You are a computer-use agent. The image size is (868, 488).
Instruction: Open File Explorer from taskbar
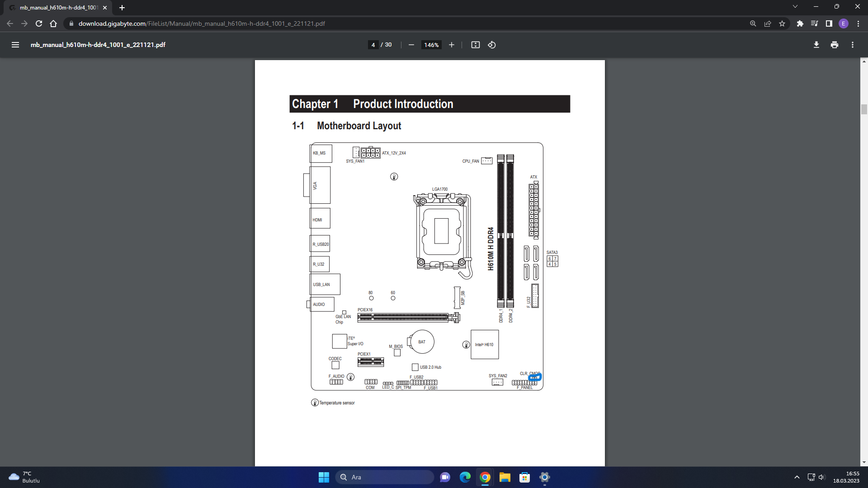point(505,477)
